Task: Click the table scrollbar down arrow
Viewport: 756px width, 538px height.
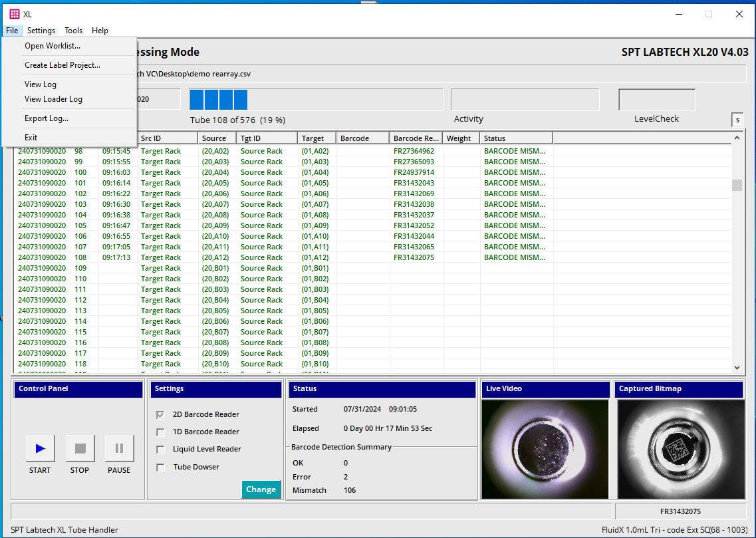Action: point(737,367)
